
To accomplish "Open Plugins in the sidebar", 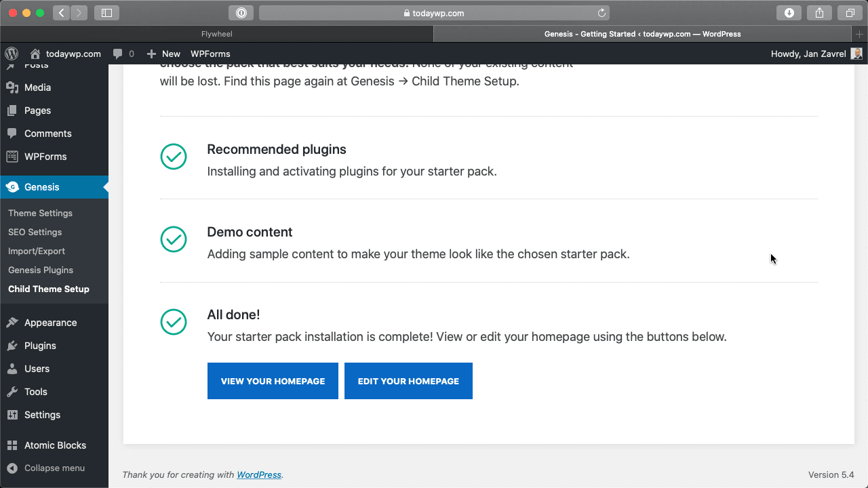I will tap(40, 346).
